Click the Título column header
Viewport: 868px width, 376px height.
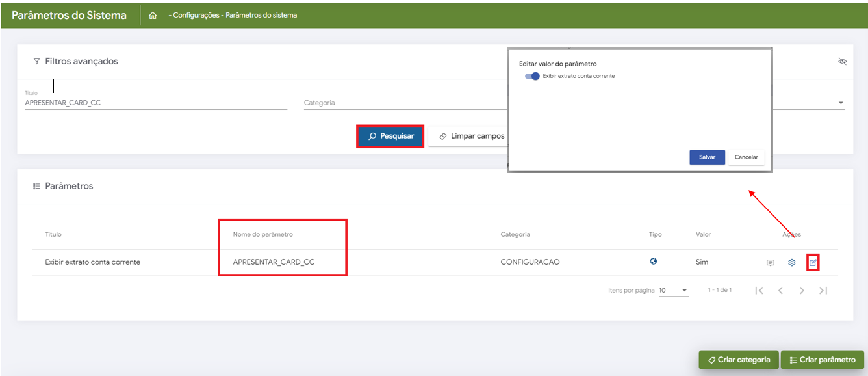pyautogui.click(x=53, y=234)
